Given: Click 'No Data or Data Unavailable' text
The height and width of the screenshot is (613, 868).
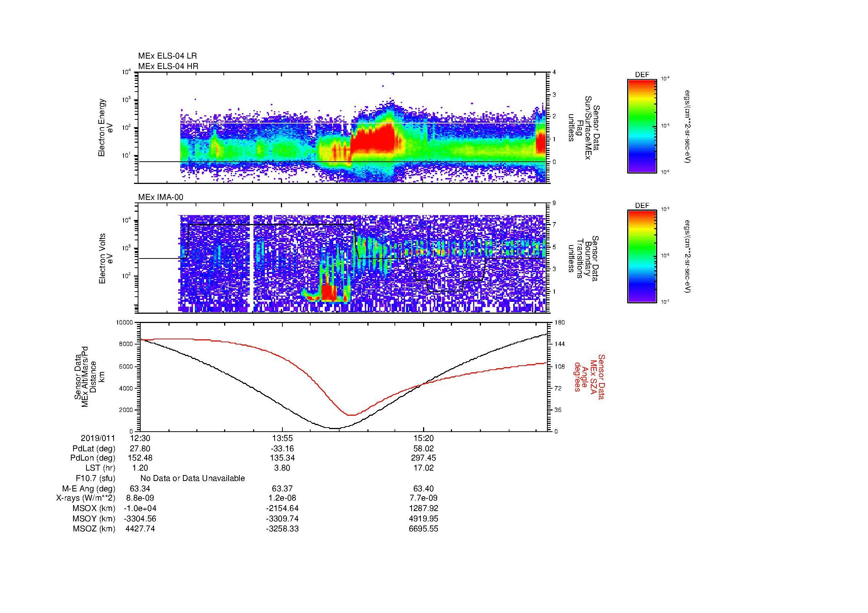Looking at the screenshot, I should point(193,478).
